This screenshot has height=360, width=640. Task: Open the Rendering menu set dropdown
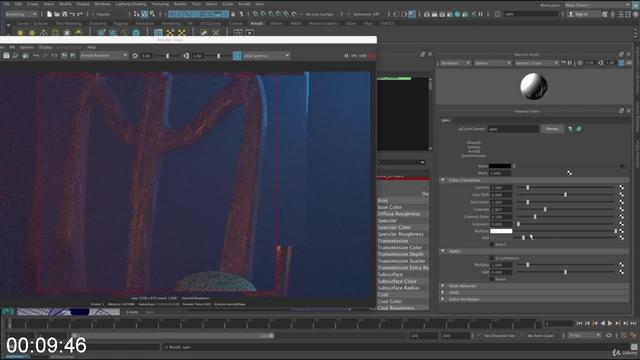coord(21,14)
